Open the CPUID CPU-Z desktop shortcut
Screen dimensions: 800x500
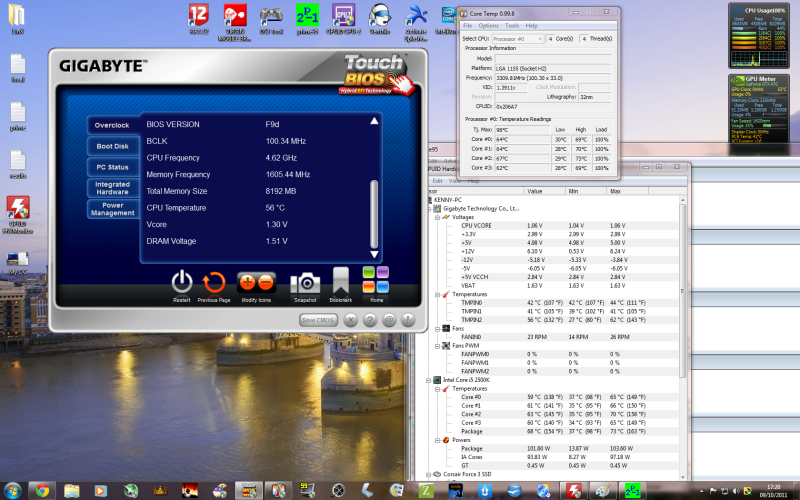coord(343,19)
